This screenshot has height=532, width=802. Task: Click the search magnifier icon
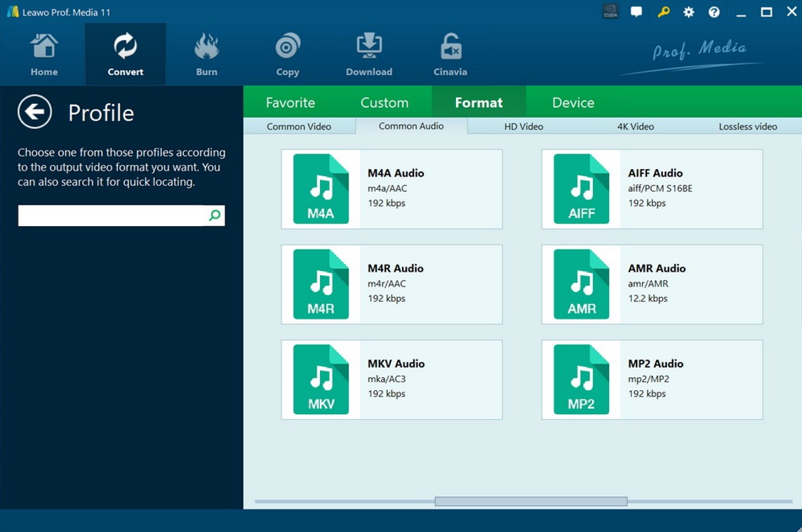pos(215,215)
